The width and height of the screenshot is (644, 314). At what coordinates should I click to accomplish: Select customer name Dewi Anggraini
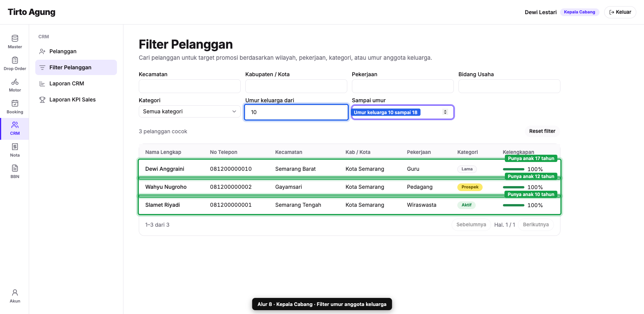tap(165, 169)
